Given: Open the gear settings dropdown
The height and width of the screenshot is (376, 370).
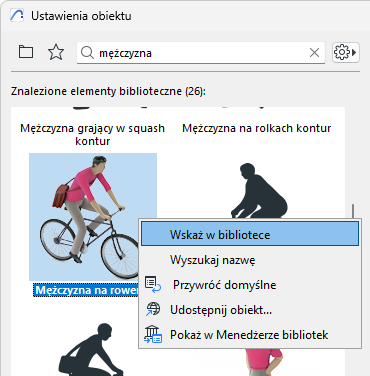Looking at the screenshot, I should [x=346, y=52].
